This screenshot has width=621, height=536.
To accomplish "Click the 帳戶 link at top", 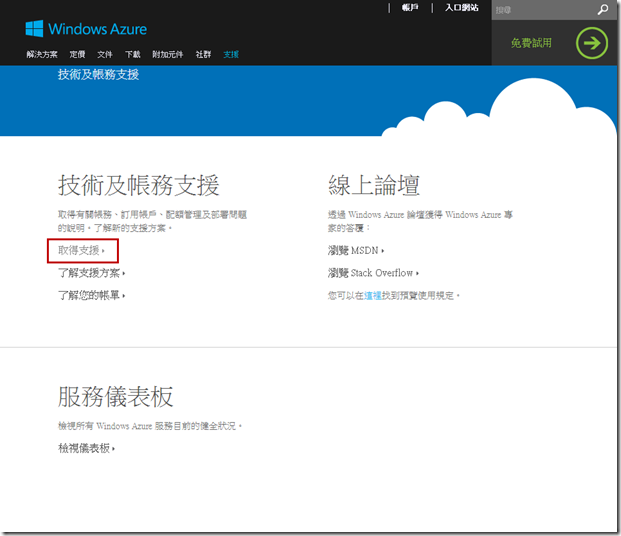I will pos(410,8).
